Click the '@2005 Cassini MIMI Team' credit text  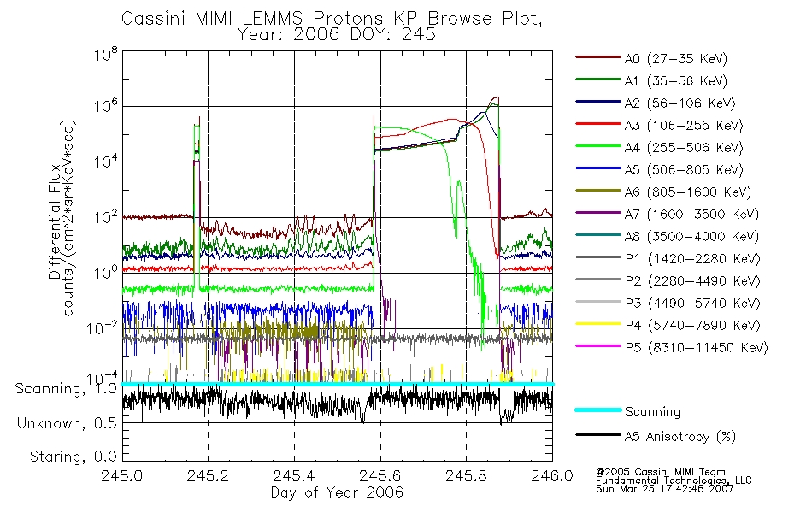pyautogui.click(x=660, y=472)
